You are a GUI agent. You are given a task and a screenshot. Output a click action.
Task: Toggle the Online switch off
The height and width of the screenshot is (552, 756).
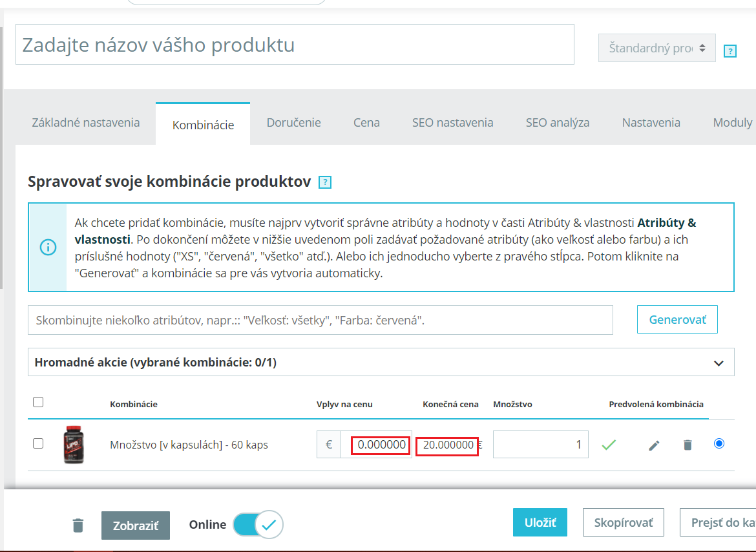click(x=258, y=524)
